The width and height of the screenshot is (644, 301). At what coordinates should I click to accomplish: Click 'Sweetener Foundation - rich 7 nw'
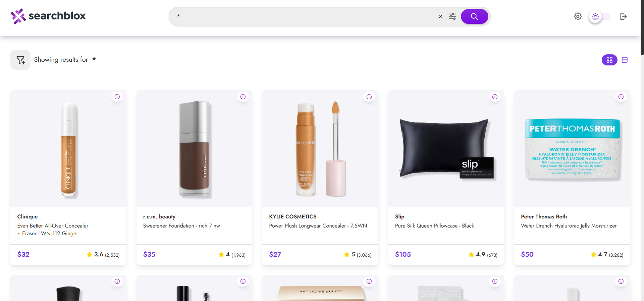point(181,226)
